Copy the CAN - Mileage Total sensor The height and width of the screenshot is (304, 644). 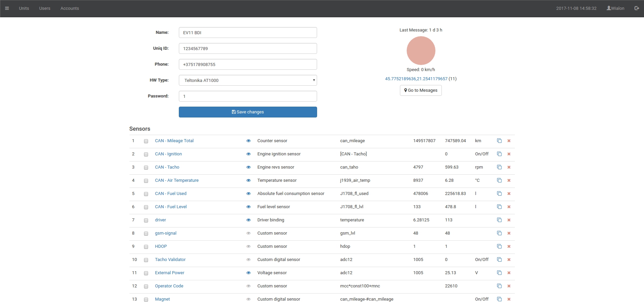tap(499, 141)
